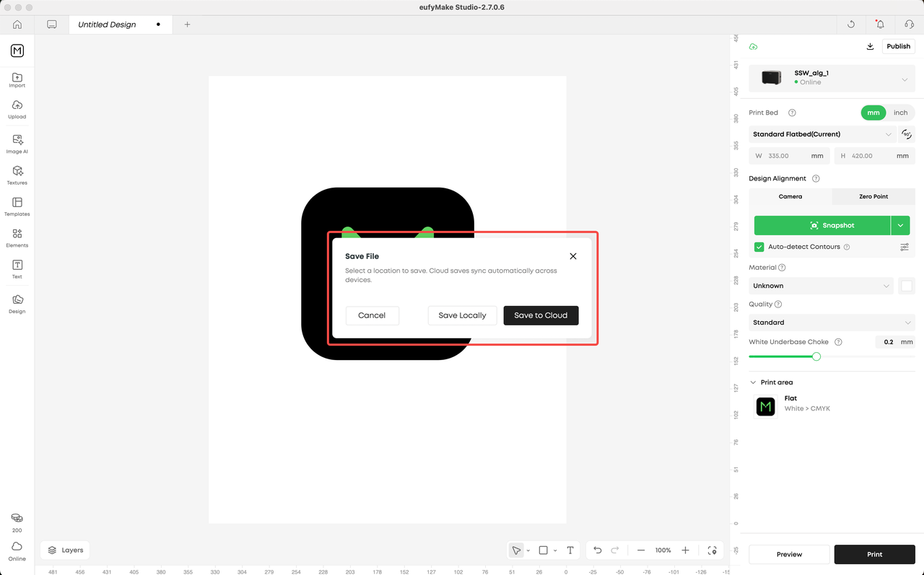Open the Text tool in sidebar
Viewport: 924px width, 575px height.
[x=17, y=269]
